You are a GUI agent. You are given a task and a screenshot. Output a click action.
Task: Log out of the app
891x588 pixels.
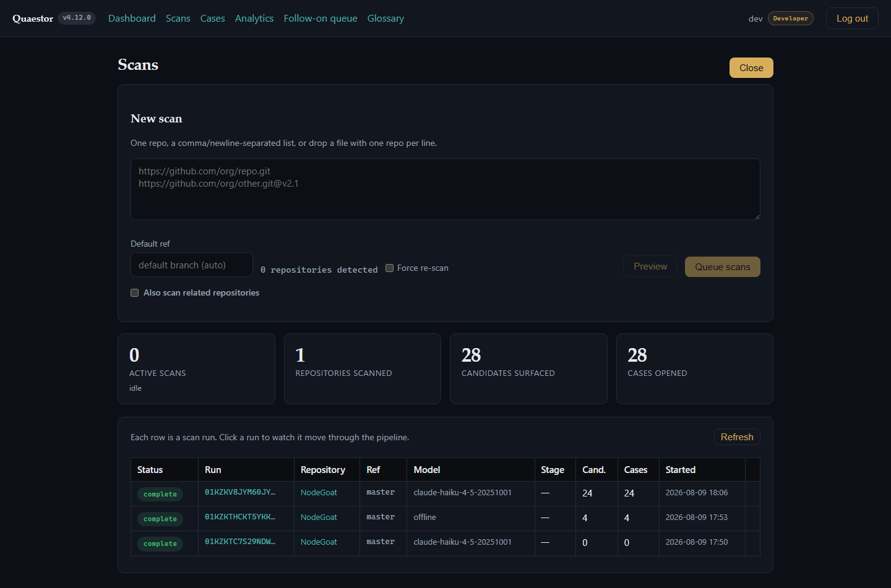pos(852,19)
